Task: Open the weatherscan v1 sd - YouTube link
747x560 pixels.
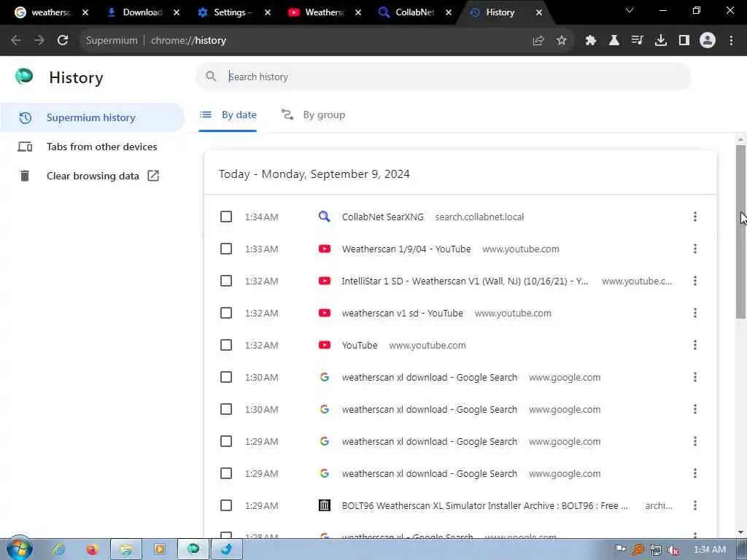Action: pos(402,314)
